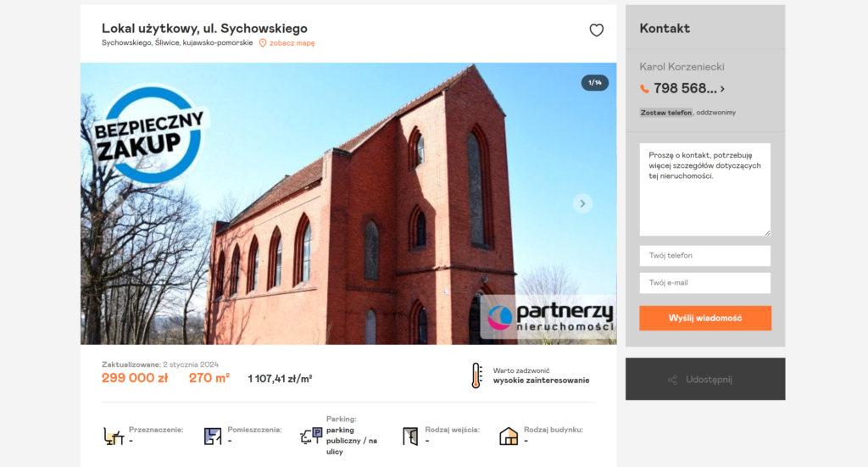868x467 pixels.
Task: Click the heart favorite icon
Action: click(x=596, y=31)
